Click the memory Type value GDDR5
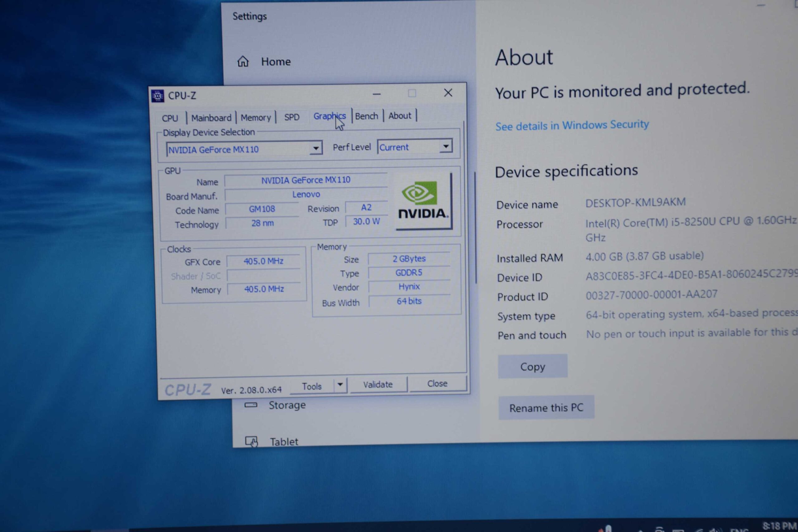 (409, 273)
